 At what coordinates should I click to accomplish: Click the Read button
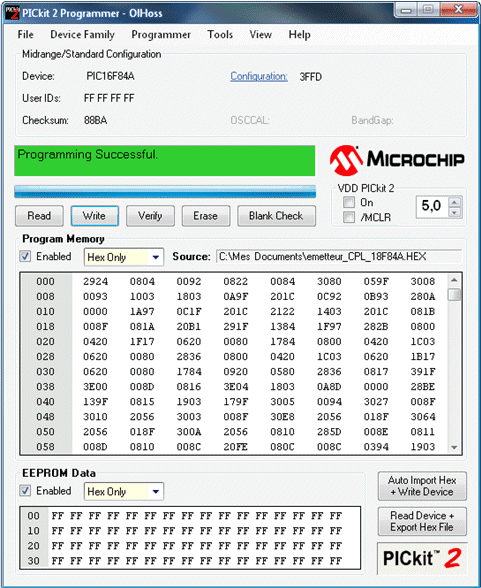point(39,216)
